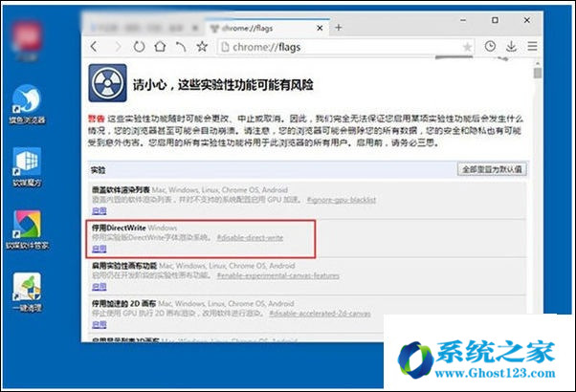Close the browser window
576x392 pixels.
(527, 20)
